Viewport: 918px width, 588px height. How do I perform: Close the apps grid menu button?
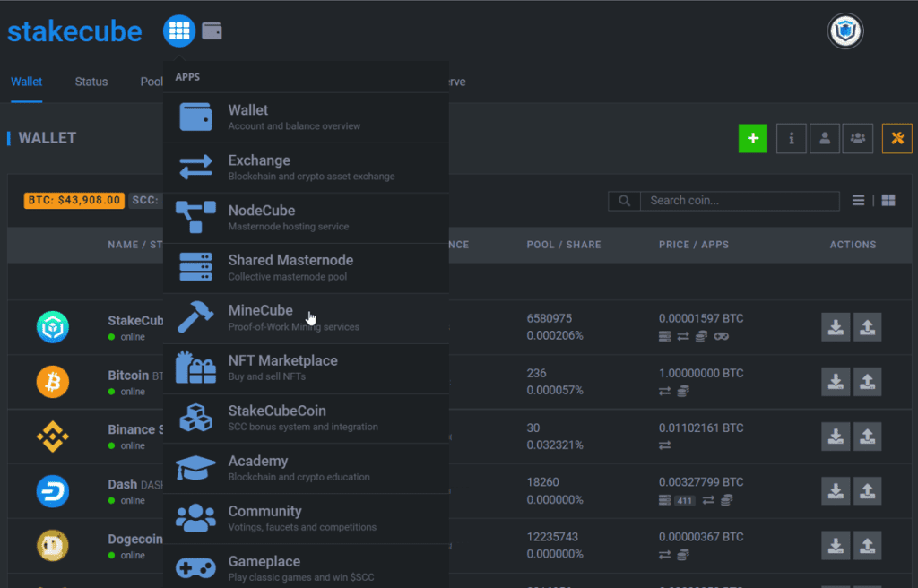point(179,31)
